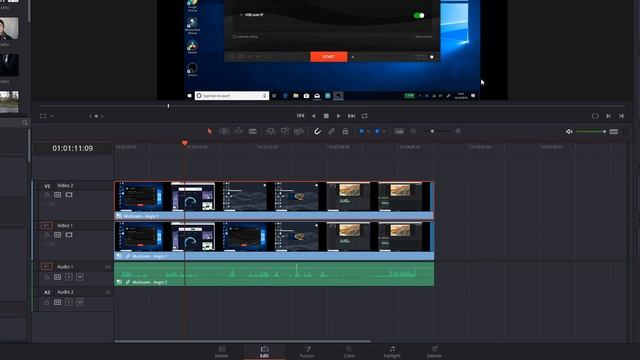Play the timeline in reverse
The image size is (640, 360).
pos(313,116)
